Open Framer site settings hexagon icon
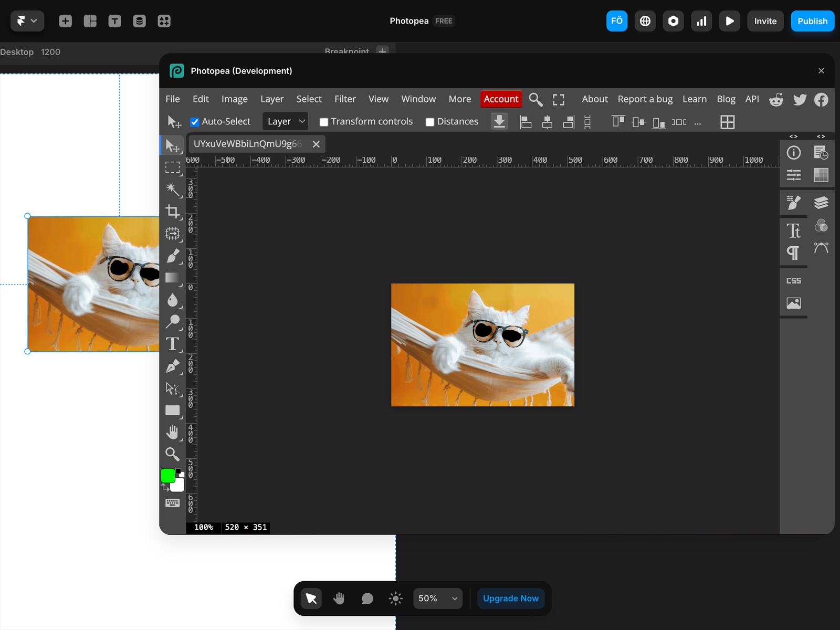The image size is (840, 630). [x=674, y=21]
